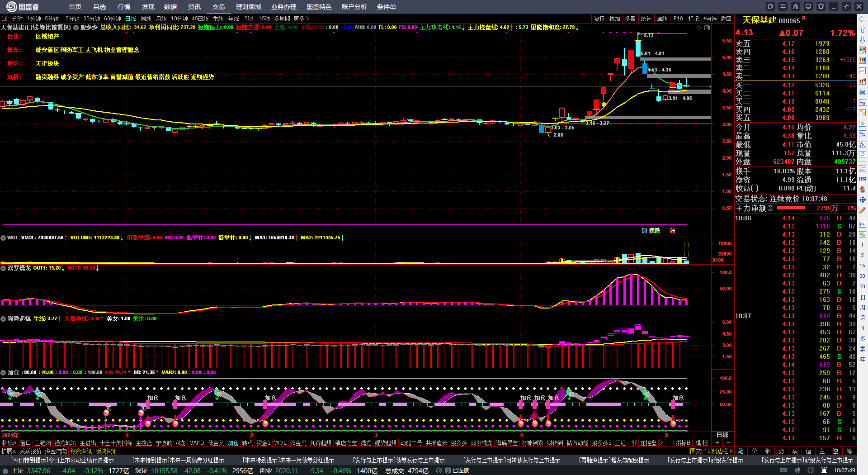This screenshot has height=475, width=868.
Task: Open the chat message icon in title bar
Action: pos(770,6)
